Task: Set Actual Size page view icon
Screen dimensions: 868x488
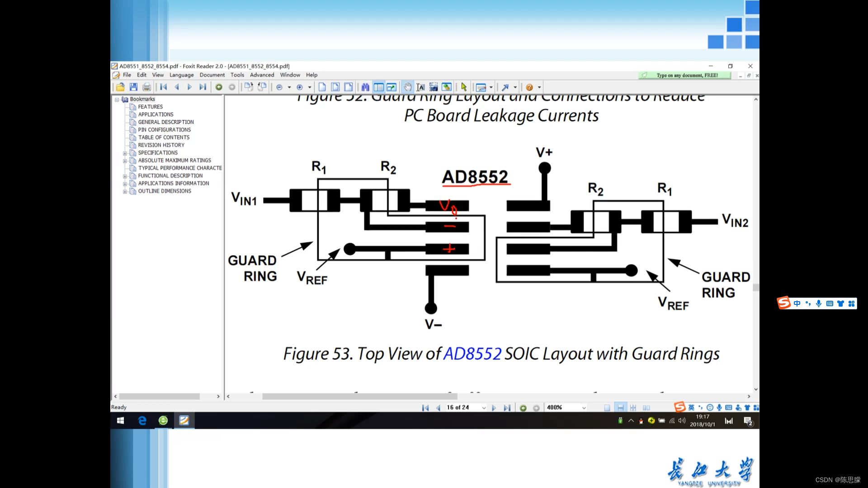Action: pos(322,87)
